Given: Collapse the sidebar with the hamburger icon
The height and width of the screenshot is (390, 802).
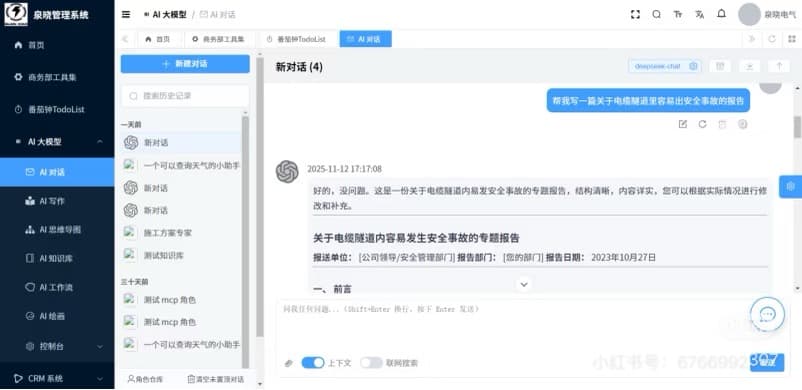Looking at the screenshot, I should [x=126, y=14].
